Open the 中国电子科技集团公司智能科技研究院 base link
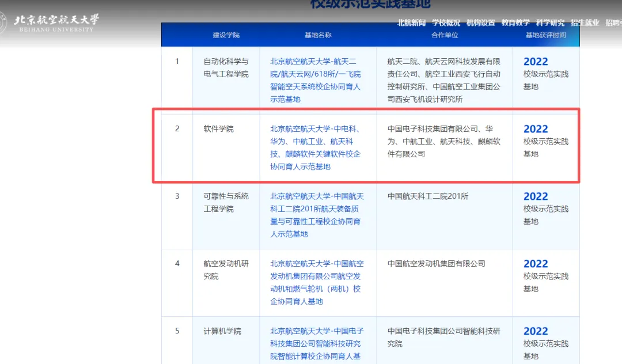The height and width of the screenshot is (364, 622). click(317, 343)
